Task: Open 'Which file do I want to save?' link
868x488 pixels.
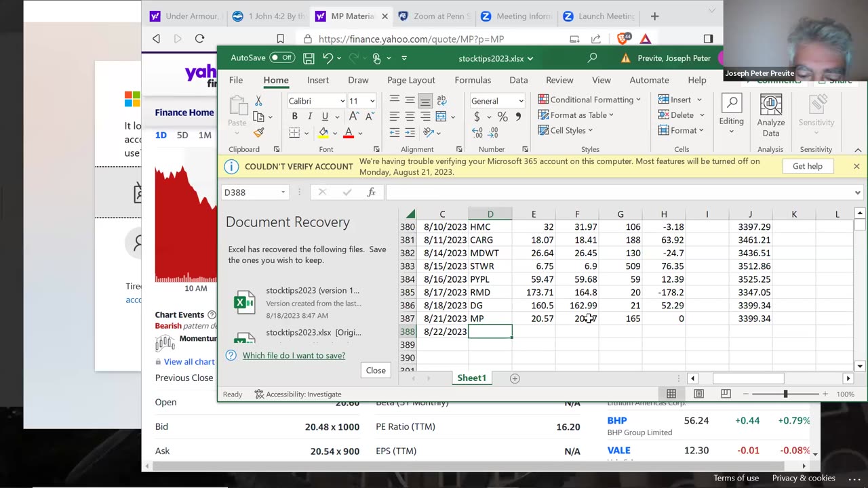Action: (x=294, y=355)
